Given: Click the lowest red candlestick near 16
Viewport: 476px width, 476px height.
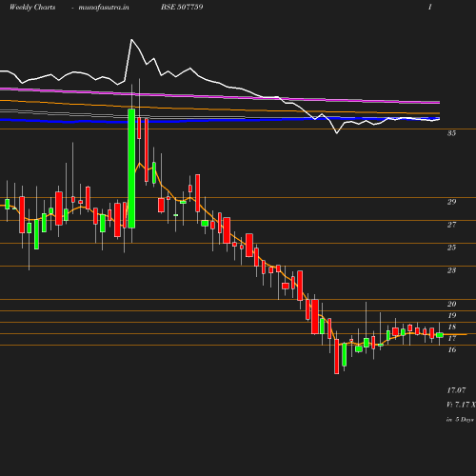Looking at the screenshot, I should [337, 356].
